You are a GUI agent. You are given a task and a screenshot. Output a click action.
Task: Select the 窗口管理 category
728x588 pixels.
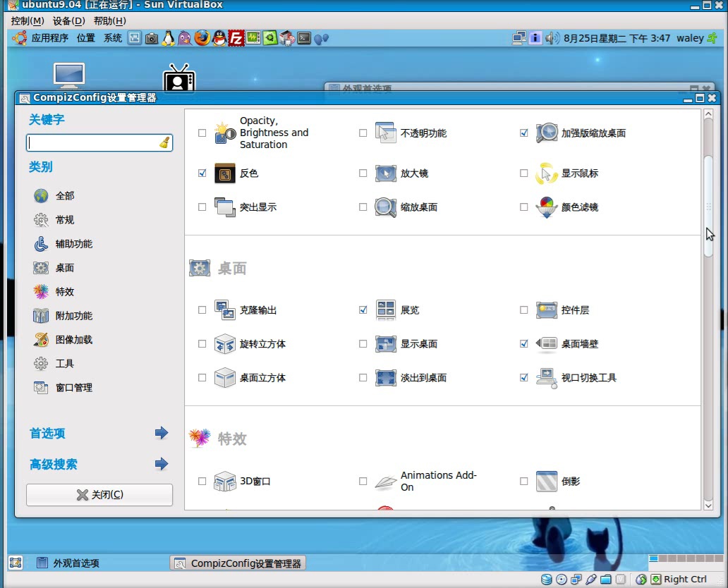pyautogui.click(x=63, y=388)
